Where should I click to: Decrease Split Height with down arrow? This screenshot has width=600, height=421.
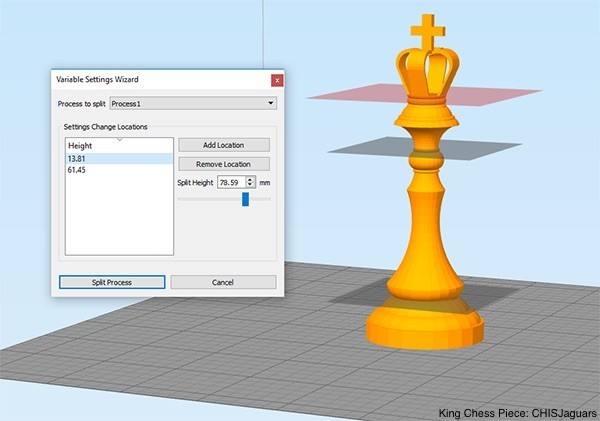tap(249, 186)
